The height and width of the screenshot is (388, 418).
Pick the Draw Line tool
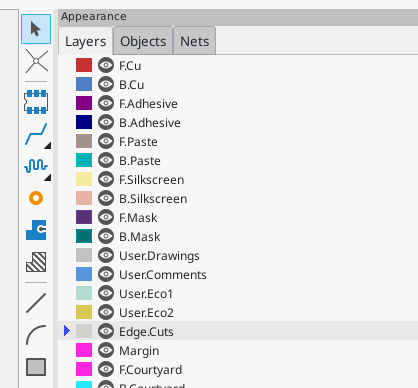coord(36,303)
